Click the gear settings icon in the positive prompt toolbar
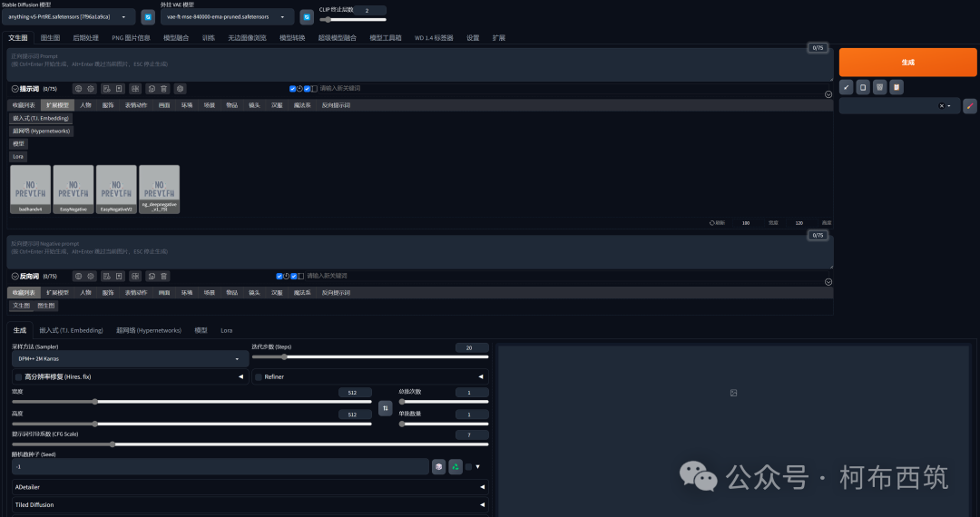Image resolution: width=980 pixels, height=517 pixels. pyautogui.click(x=91, y=89)
